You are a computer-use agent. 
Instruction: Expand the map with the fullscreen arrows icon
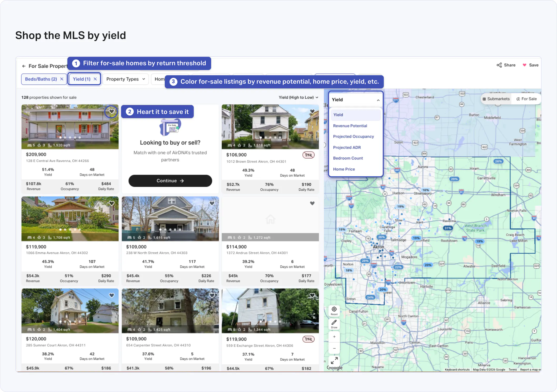pos(334,360)
